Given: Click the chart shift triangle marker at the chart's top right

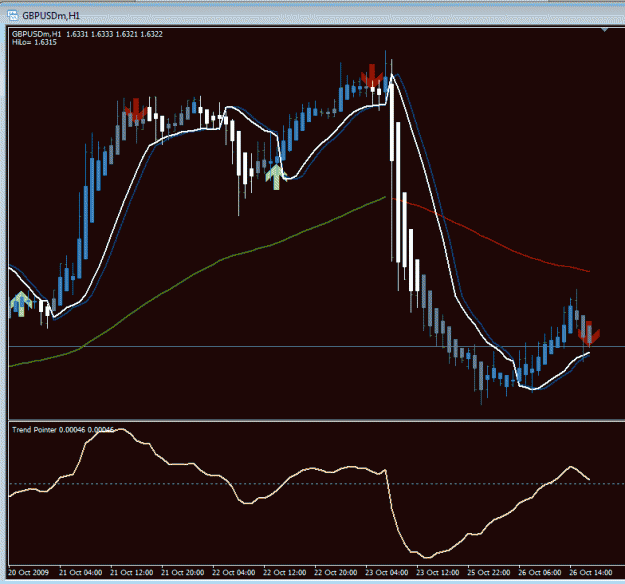Looking at the screenshot, I should pyautogui.click(x=605, y=29).
